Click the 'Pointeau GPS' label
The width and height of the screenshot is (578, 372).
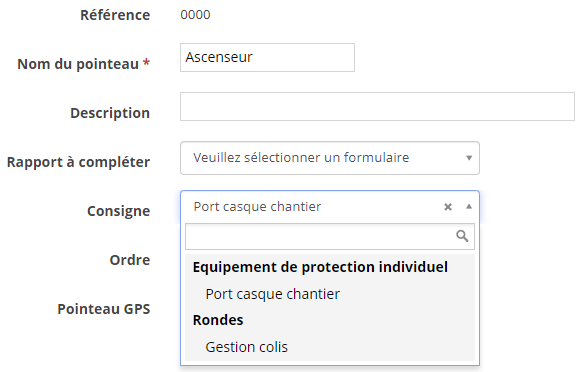click(x=104, y=309)
